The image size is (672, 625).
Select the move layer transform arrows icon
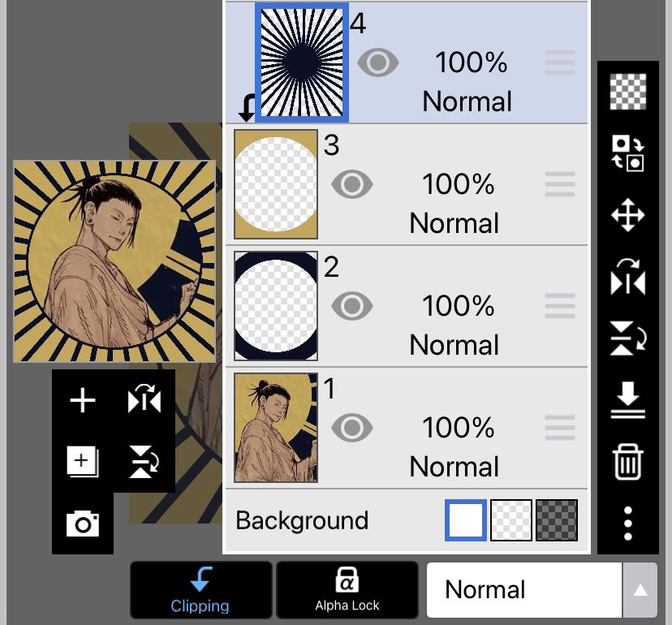point(628,215)
